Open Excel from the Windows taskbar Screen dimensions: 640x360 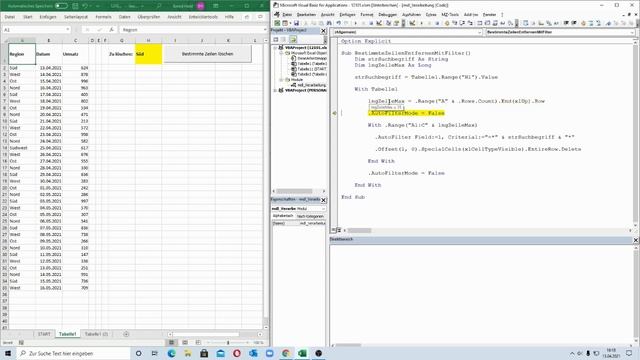tap(302, 353)
